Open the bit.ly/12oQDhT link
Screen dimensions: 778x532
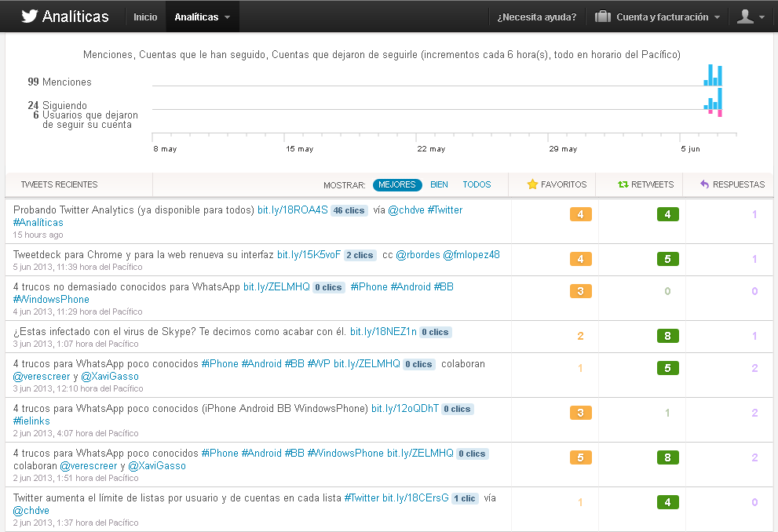pos(405,409)
